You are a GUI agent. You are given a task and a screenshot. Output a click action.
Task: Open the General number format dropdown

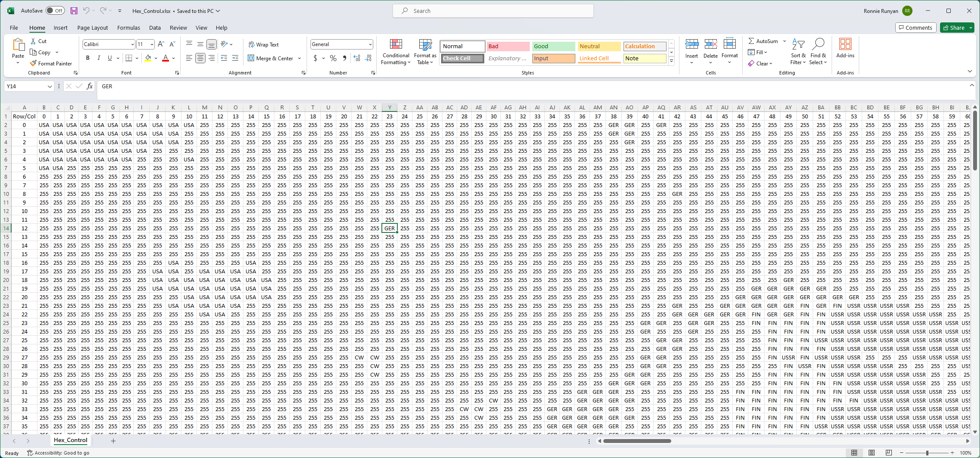click(370, 44)
